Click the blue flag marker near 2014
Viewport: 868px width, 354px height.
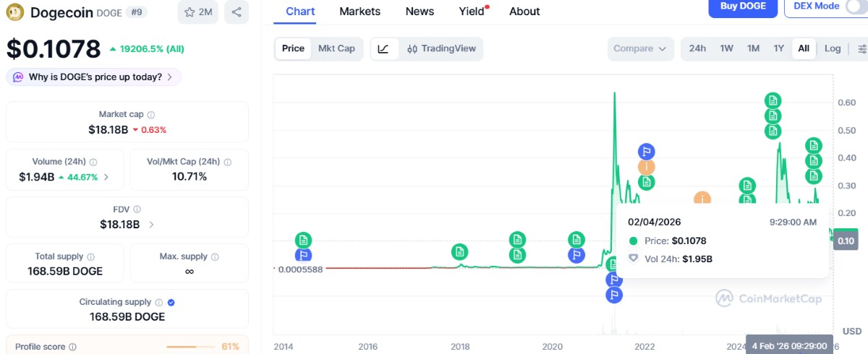coord(304,255)
